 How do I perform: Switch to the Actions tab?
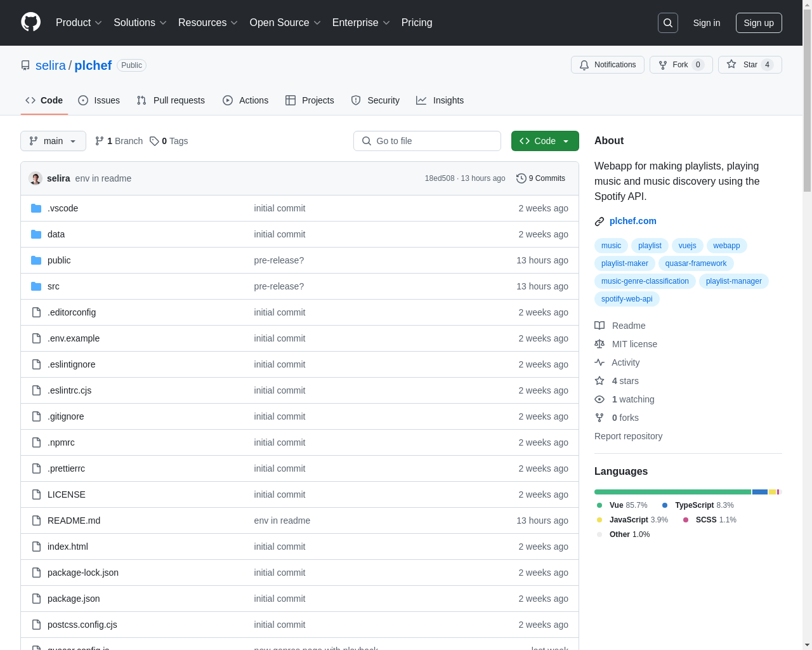tap(246, 100)
